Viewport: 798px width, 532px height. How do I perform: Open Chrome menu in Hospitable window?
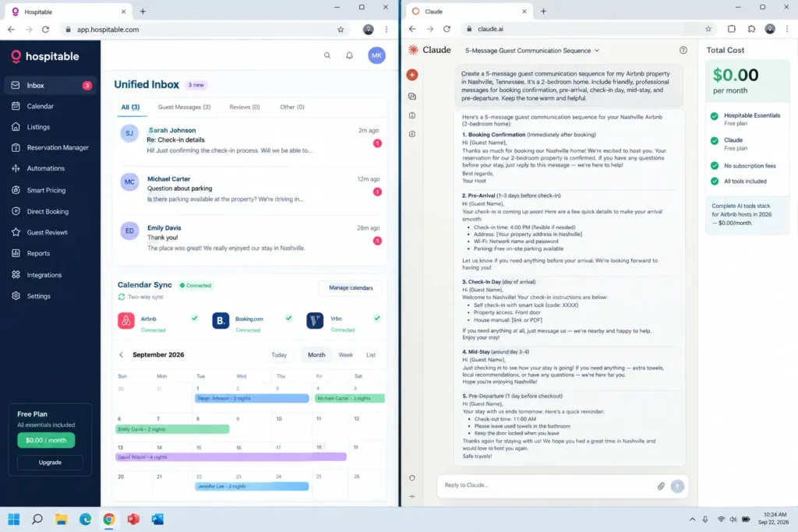[387, 30]
